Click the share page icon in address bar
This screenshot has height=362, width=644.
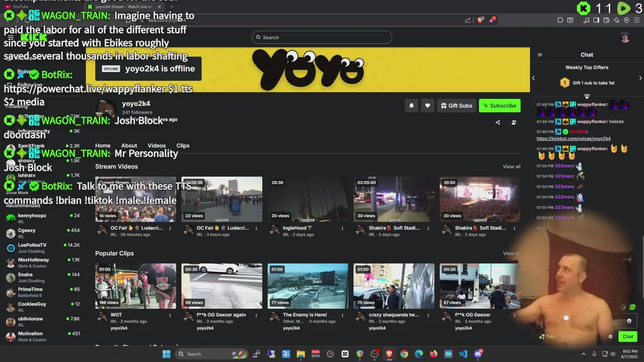coord(468,20)
